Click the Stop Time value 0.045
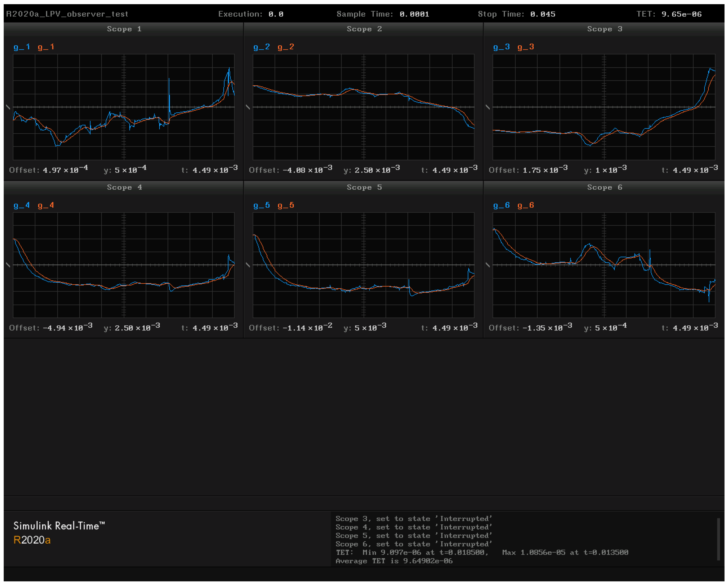The image size is (728, 586). point(543,14)
